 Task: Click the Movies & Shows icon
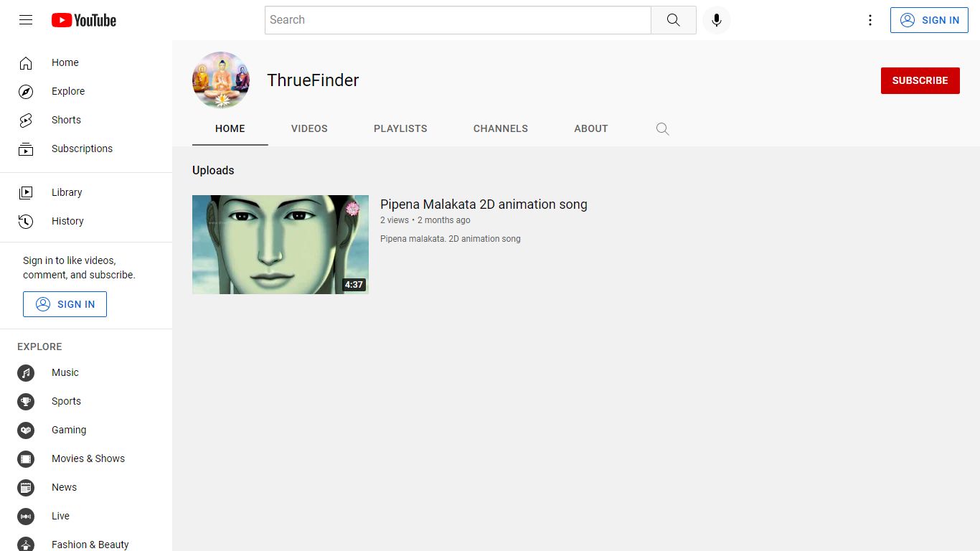pyautogui.click(x=26, y=459)
